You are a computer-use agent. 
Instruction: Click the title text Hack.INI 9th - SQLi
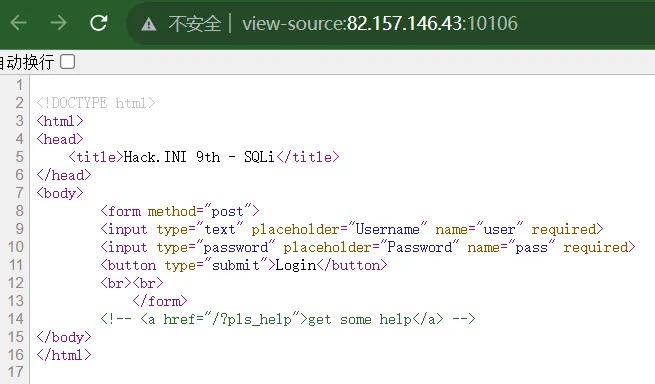coord(199,157)
